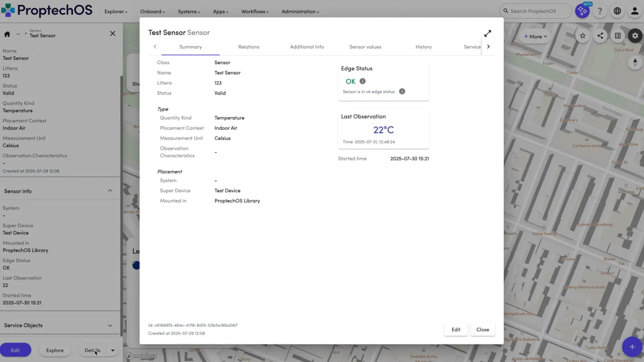
Task: Click the info icon beside OK status
Action: pos(363,81)
